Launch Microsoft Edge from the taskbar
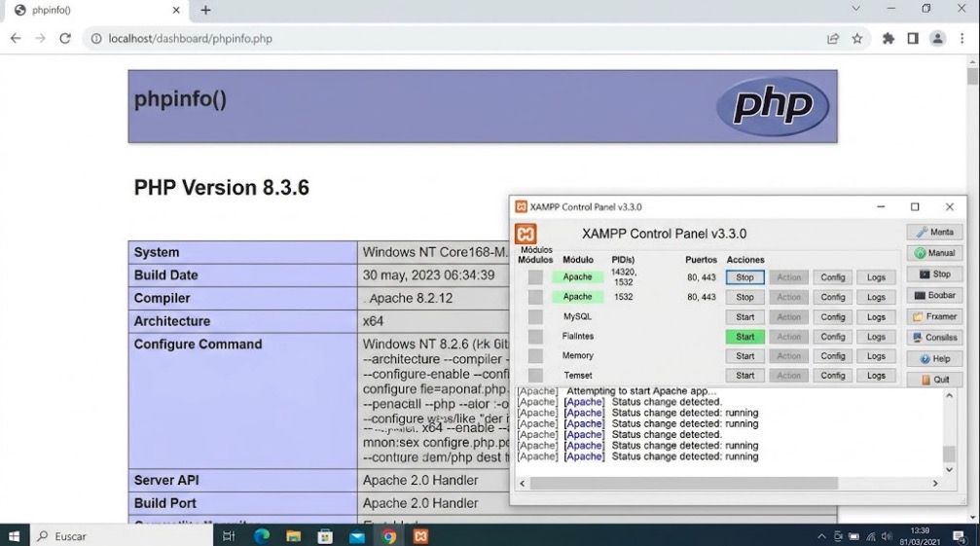Screen dimensions: 980x546 coord(261,536)
